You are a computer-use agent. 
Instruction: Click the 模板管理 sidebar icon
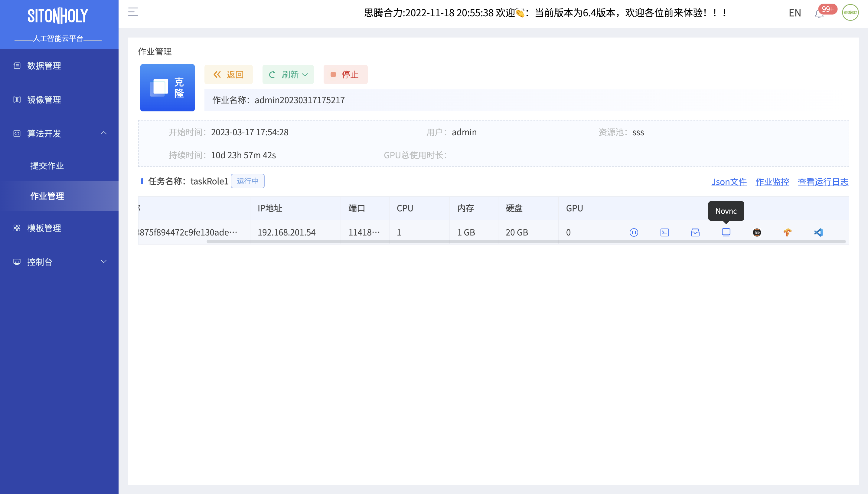coord(17,228)
